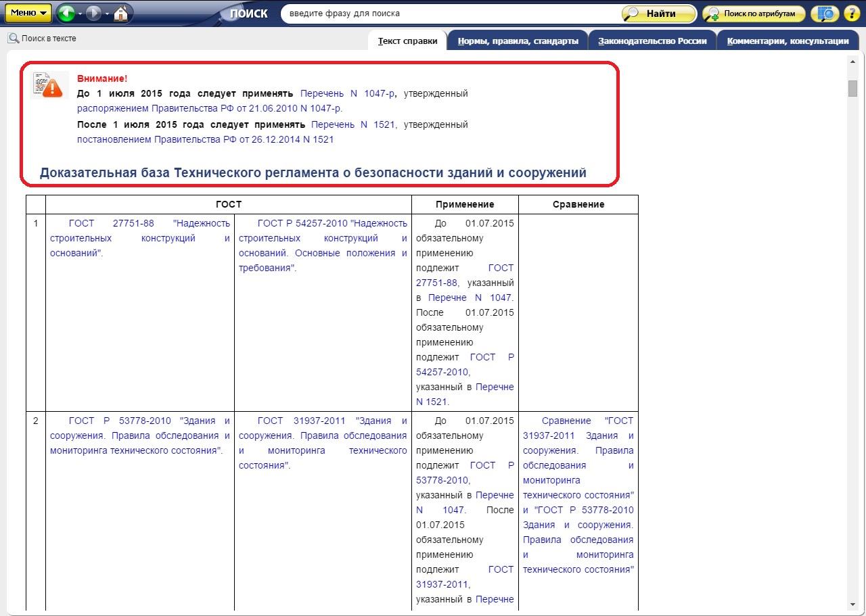
Task: Click the gray Forward navigation arrow
Action: tap(93, 13)
